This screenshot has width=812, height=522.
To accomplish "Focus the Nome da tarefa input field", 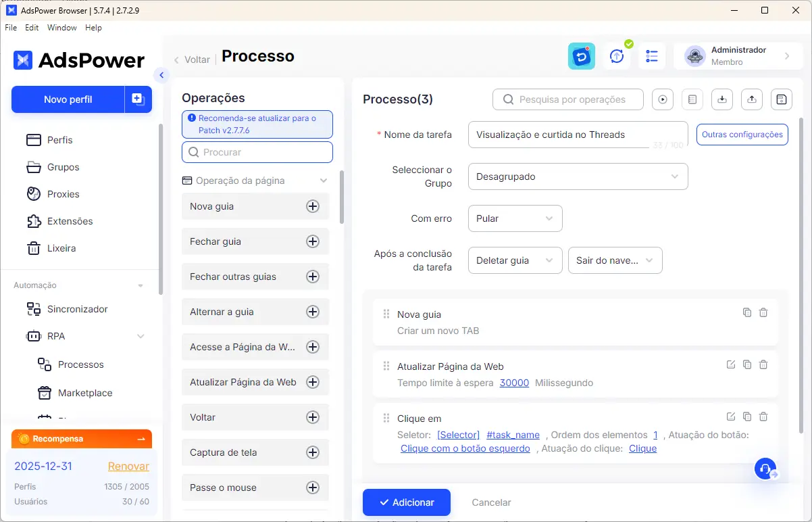I will coord(578,135).
